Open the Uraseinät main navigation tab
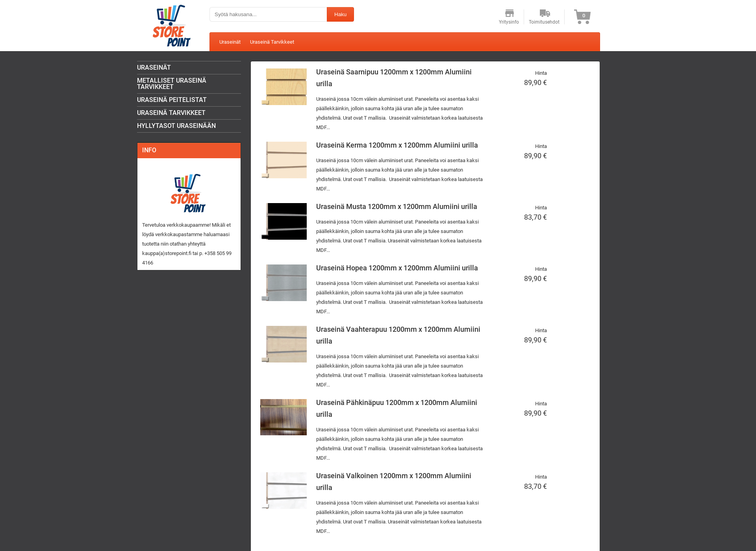Image resolution: width=756 pixels, height=551 pixels. [x=230, y=42]
